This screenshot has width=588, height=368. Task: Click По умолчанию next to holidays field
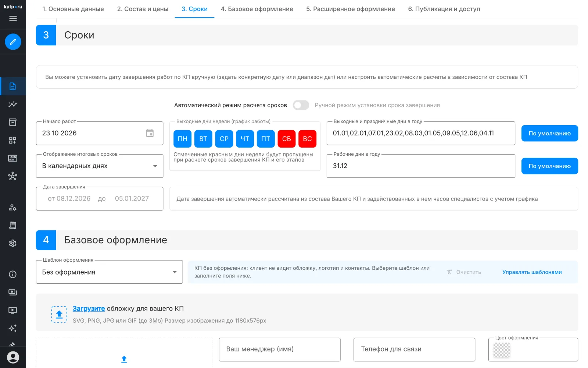coord(549,133)
